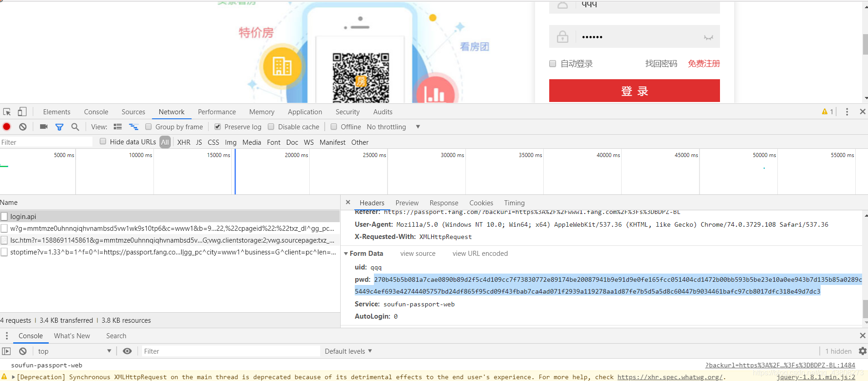Create a live expression eye icon
Image resolution: width=868 pixels, height=381 pixels.
[x=128, y=351]
